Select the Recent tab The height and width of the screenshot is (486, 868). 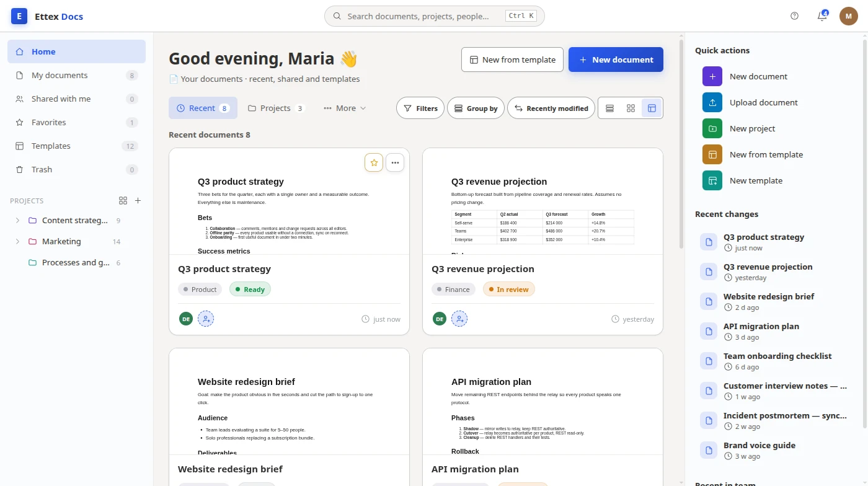point(203,108)
